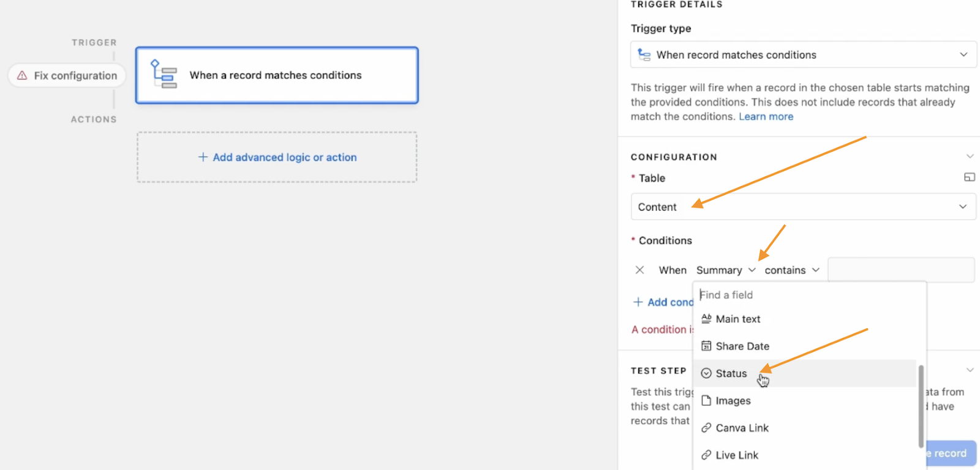This screenshot has width=980, height=470.
Task: Collapse the Test Step section chevron
Action: (x=970, y=370)
